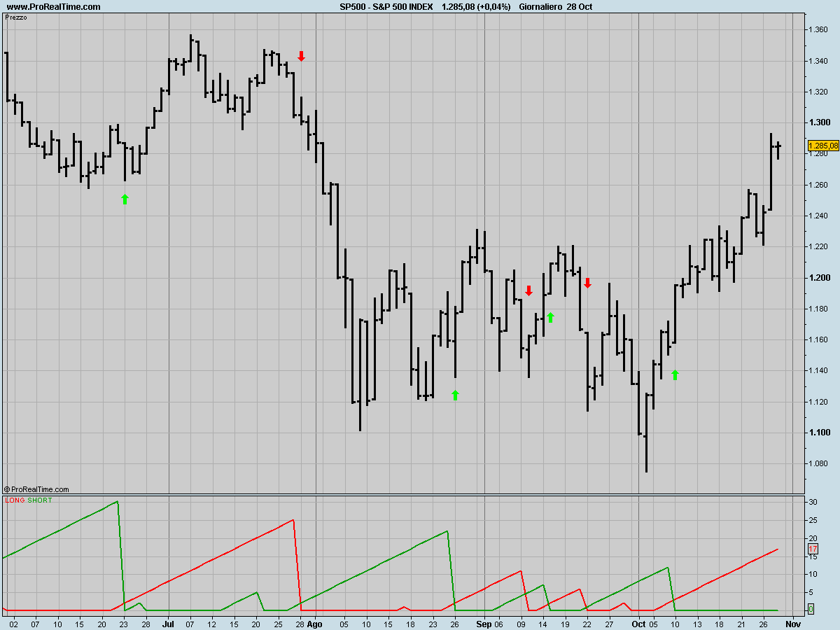Click the 1.240 price axis label
Screen dimensions: 840x630
coord(819,216)
